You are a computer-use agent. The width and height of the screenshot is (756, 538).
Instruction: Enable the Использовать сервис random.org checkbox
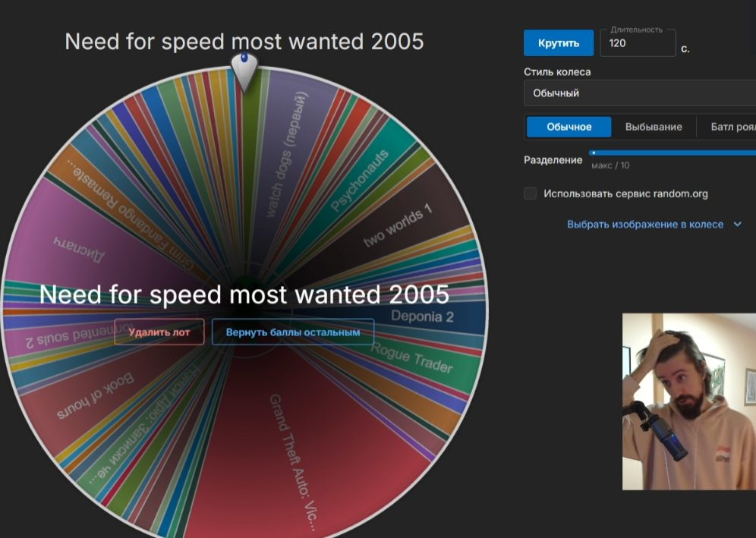coord(531,193)
